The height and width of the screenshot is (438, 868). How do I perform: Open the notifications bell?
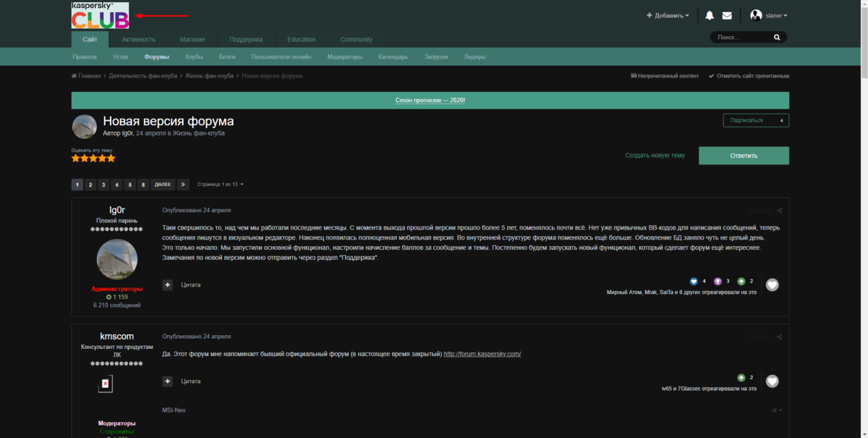[710, 15]
